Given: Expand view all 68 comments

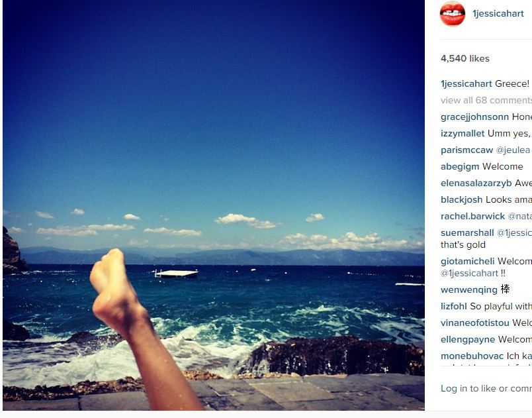Looking at the screenshot, I should tap(486, 100).
